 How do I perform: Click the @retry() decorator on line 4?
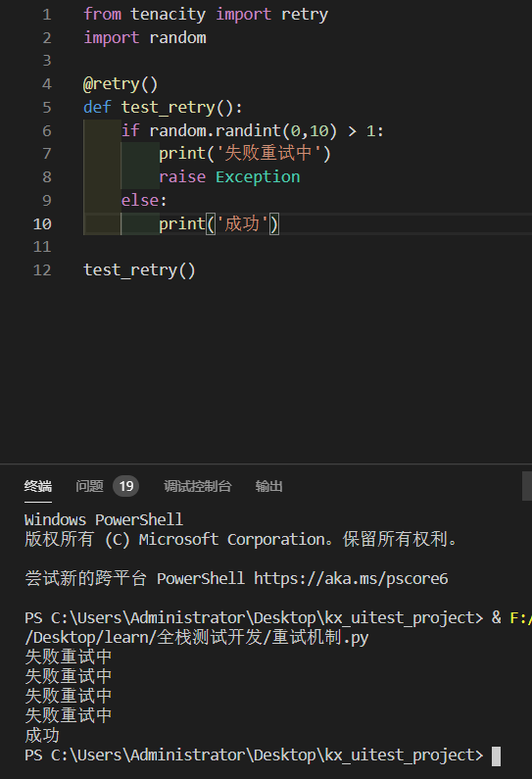point(121,84)
